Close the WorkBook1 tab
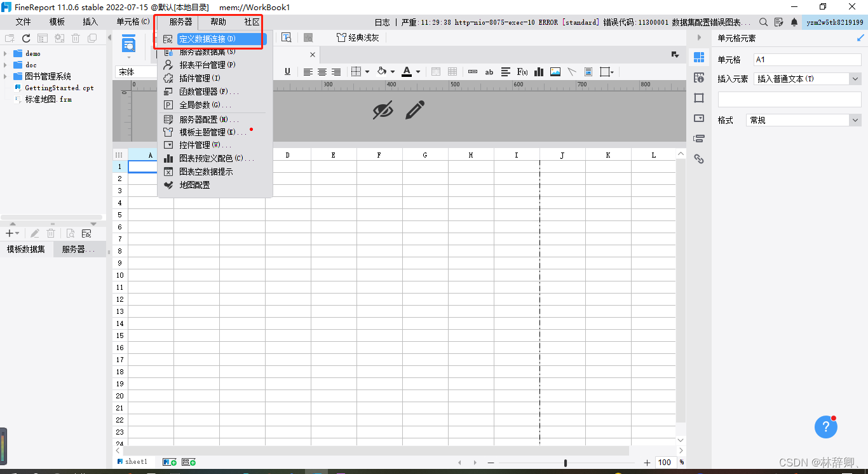Image resolution: width=868 pixels, height=474 pixels. click(x=312, y=55)
